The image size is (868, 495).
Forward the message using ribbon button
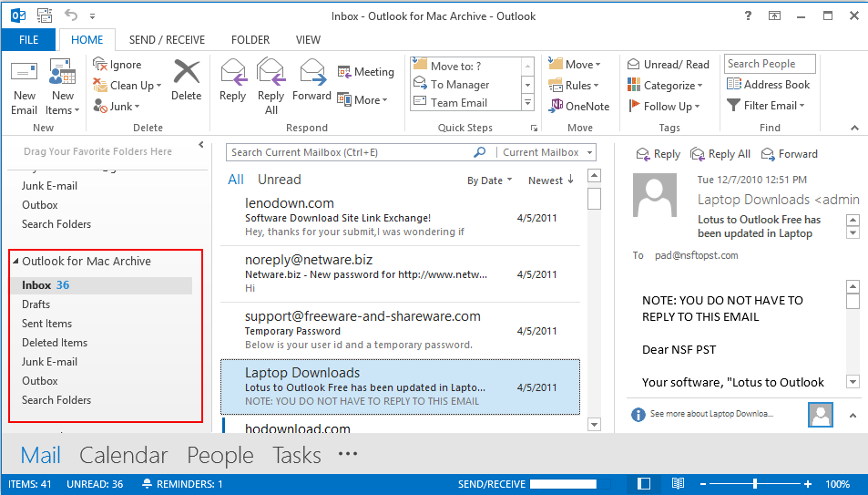tap(311, 81)
